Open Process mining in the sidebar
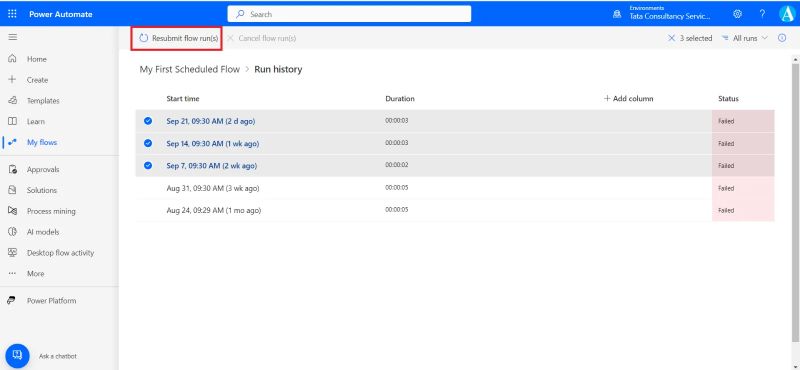This screenshot has height=370, width=800. coord(51,211)
